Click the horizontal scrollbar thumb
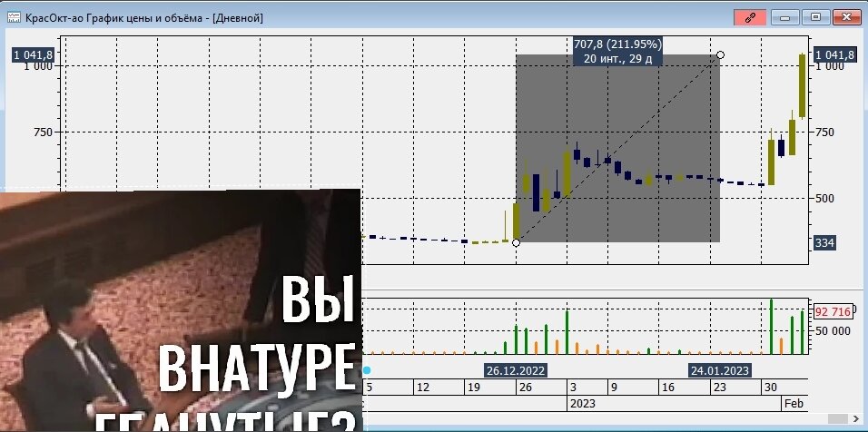 (x=838, y=418)
